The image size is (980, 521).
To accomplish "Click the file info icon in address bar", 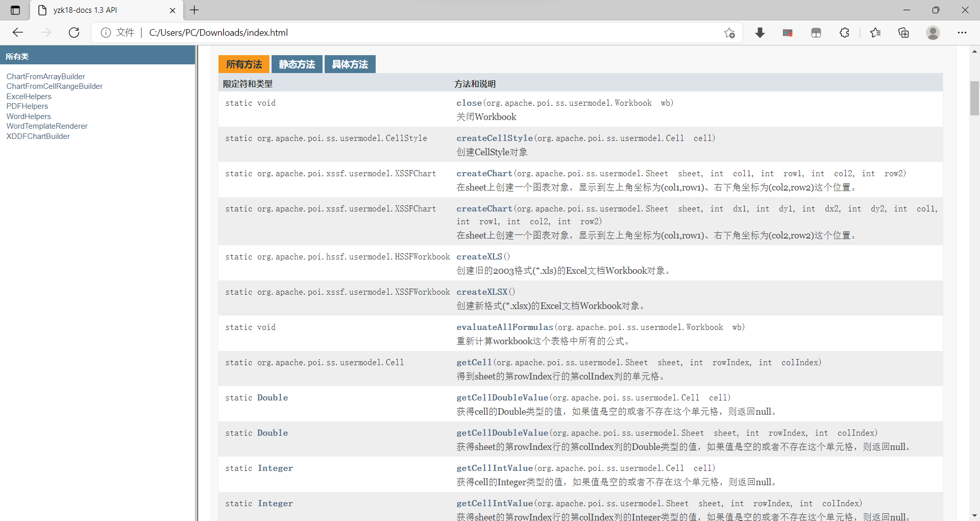I will 106,33.
